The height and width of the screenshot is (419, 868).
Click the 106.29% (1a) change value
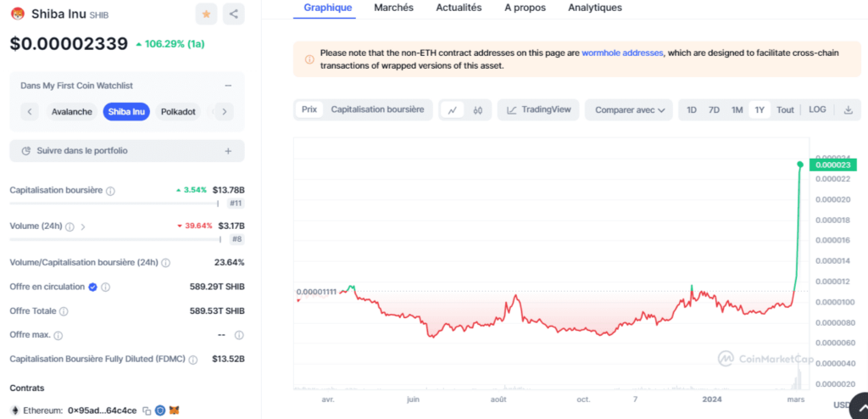[170, 44]
